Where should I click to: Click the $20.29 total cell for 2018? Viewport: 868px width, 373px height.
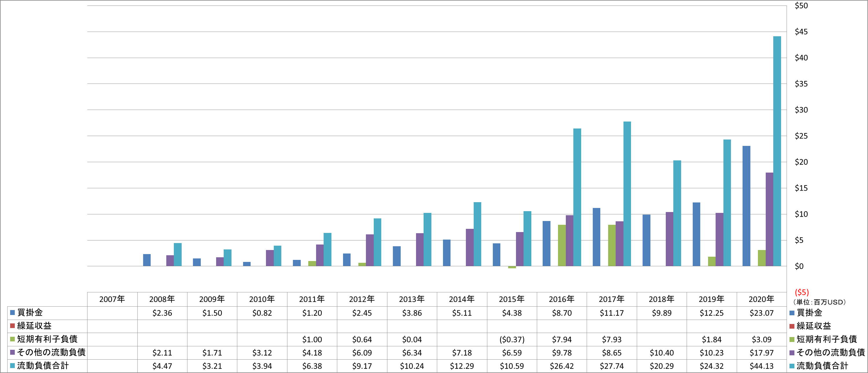(x=662, y=366)
